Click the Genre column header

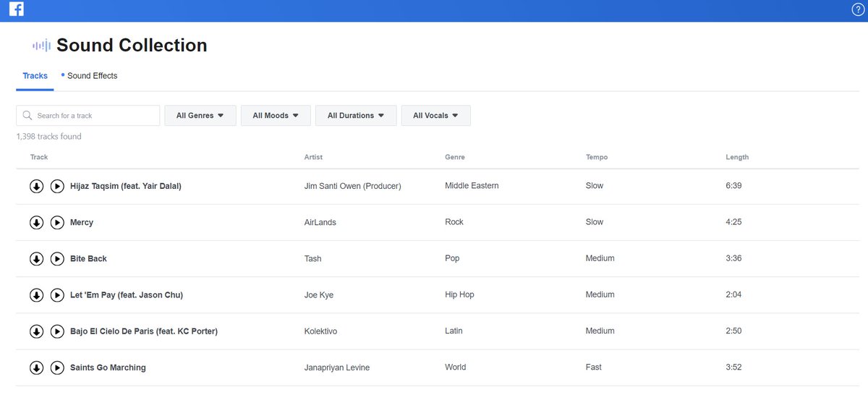coord(455,157)
